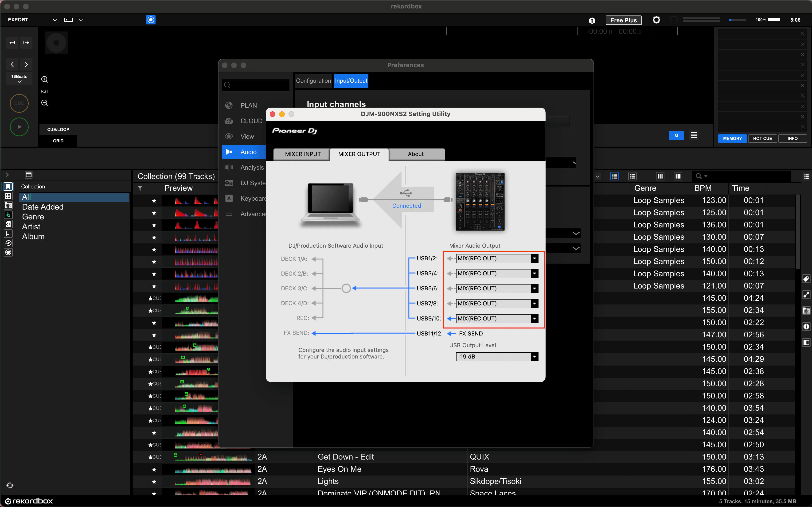Toggle the HOT CUE panel button
The height and width of the screenshot is (507, 812).
(x=762, y=138)
